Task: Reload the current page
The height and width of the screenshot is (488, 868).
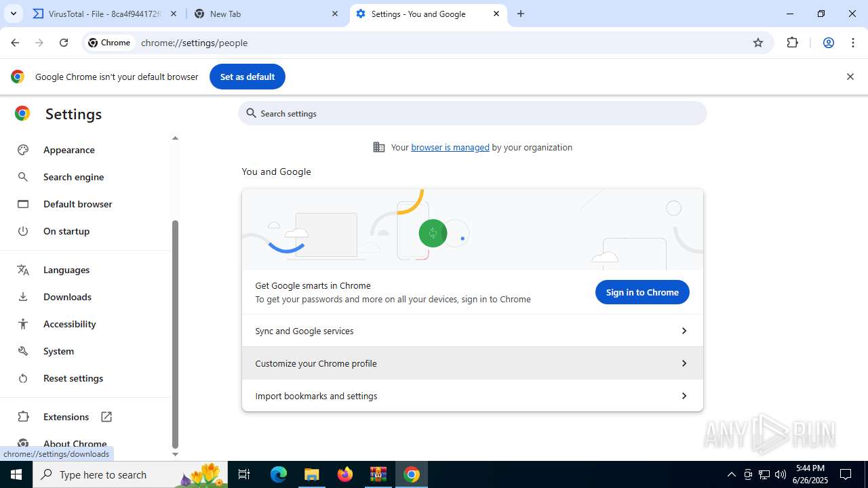Action: [64, 43]
